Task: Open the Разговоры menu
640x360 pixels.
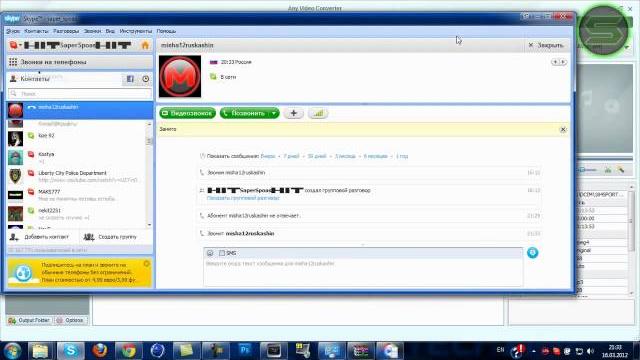Action: pos(66,31)
